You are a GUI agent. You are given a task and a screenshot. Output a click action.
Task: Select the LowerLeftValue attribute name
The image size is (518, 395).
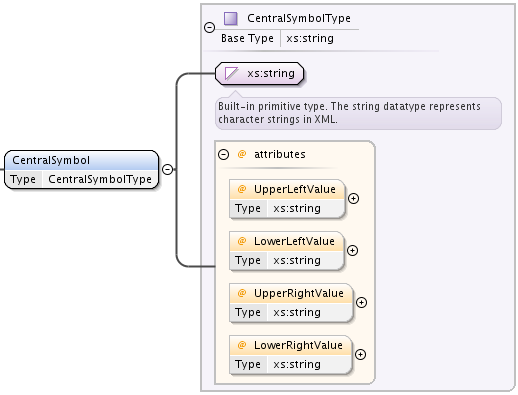(x=294, y=241)
